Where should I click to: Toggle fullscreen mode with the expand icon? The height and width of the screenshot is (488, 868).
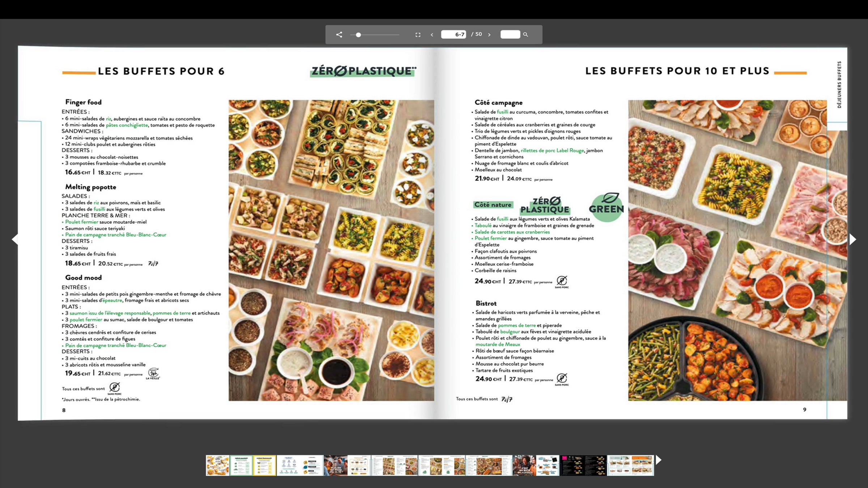tap(418, 35)
